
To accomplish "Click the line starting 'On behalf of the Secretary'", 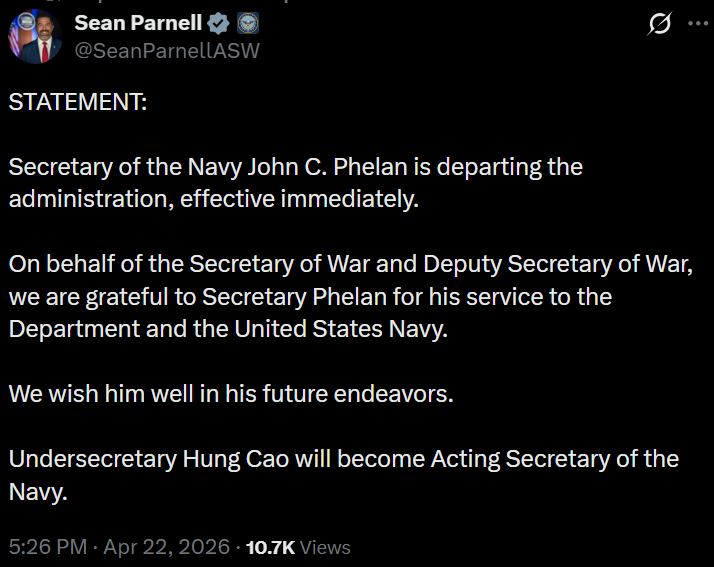I will coord(349,264).
